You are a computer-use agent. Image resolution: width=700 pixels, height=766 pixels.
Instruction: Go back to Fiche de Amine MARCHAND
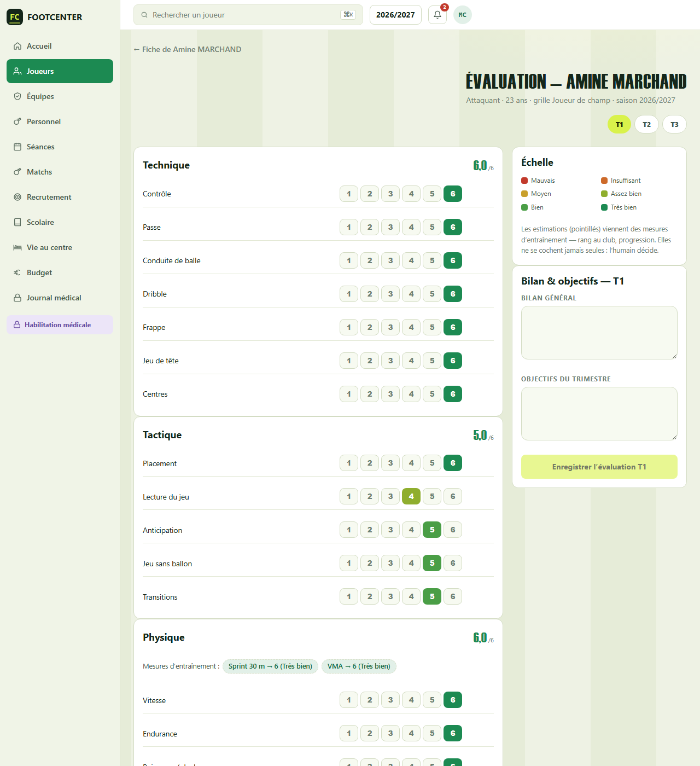pos(187,49)
